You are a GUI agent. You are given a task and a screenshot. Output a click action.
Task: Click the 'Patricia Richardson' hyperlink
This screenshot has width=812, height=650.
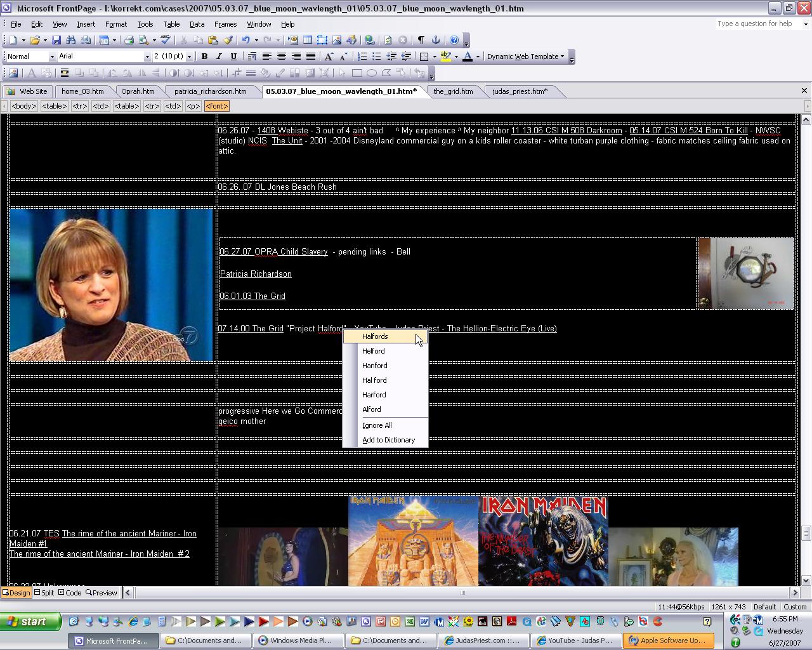coord(256,274)
